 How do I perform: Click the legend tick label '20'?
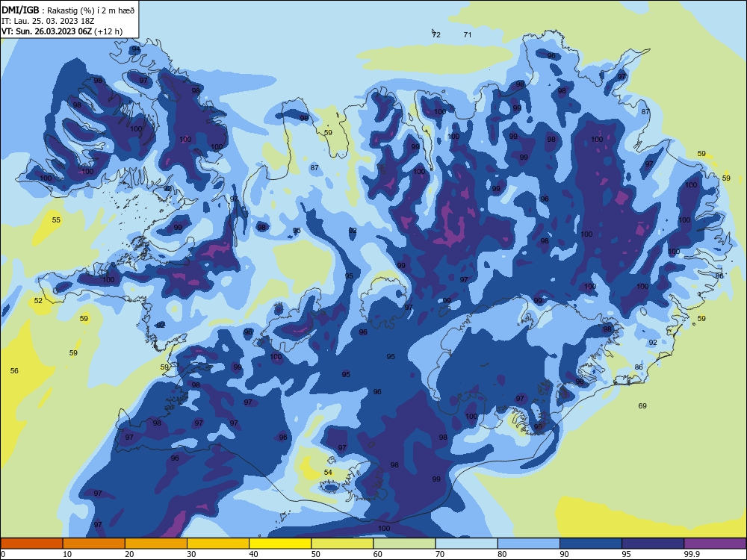(x=129, y=554)
